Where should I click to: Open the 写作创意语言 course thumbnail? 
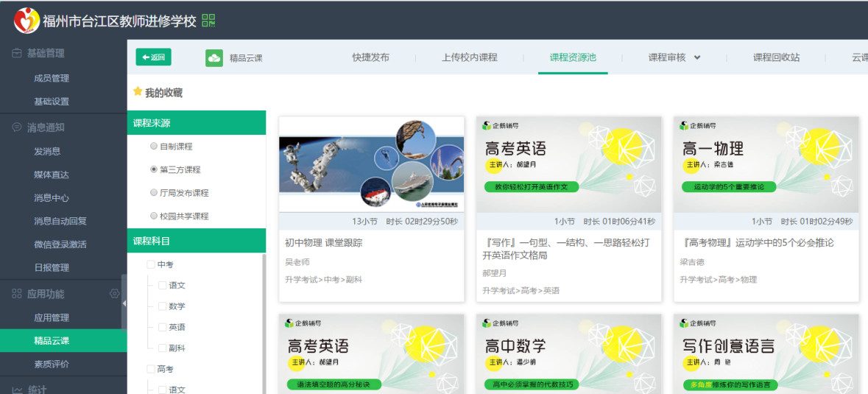766,354
